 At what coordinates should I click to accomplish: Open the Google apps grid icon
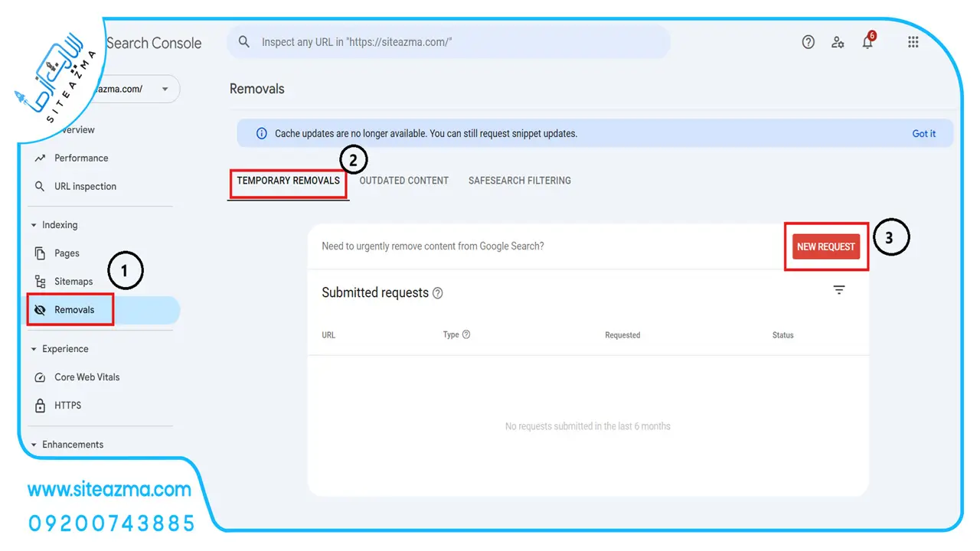point(913,42)
